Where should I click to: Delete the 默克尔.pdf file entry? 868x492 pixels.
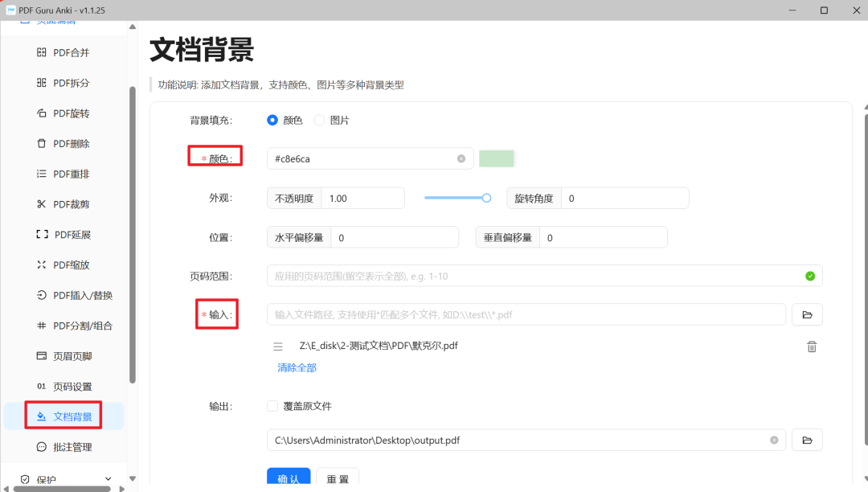click(x=812, y=346)
